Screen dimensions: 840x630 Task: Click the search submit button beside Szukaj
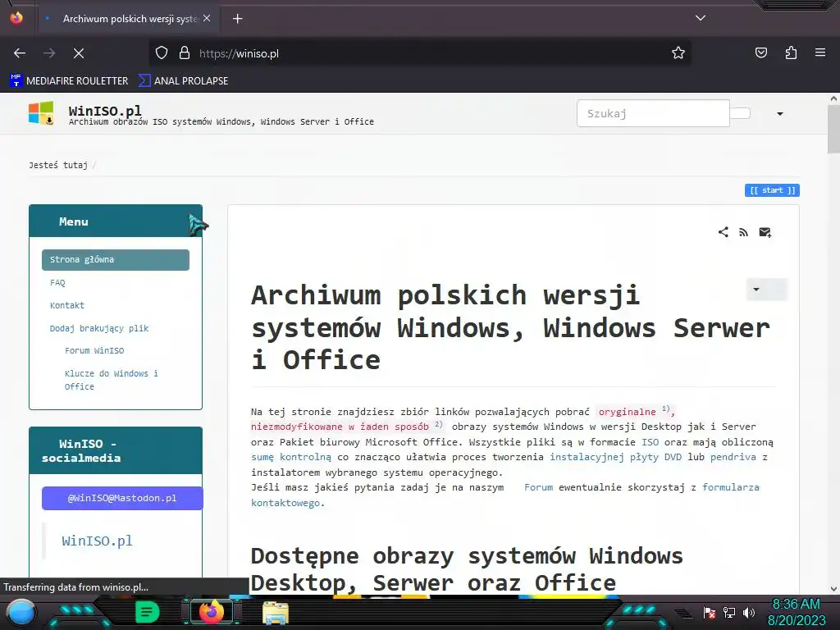[740, 113]
